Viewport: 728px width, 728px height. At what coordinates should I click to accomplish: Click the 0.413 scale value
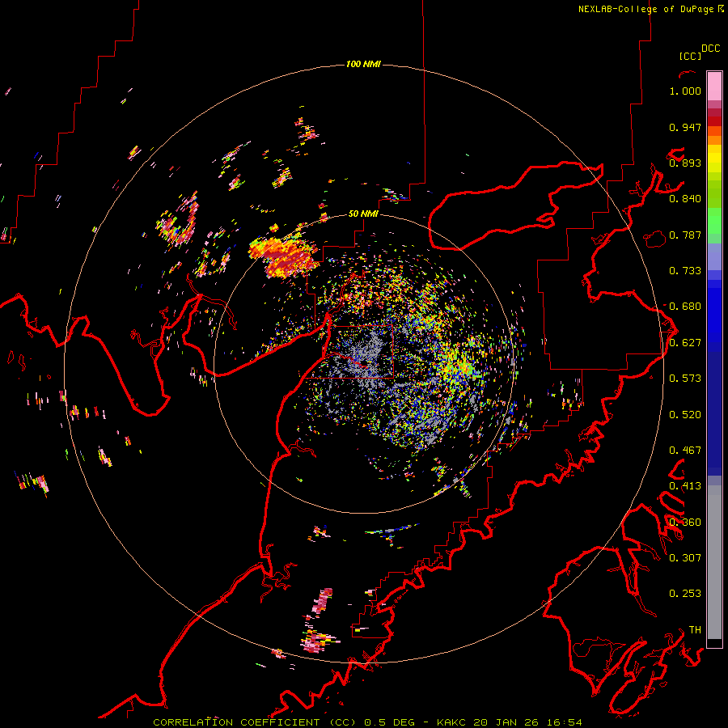pos(685,486)
